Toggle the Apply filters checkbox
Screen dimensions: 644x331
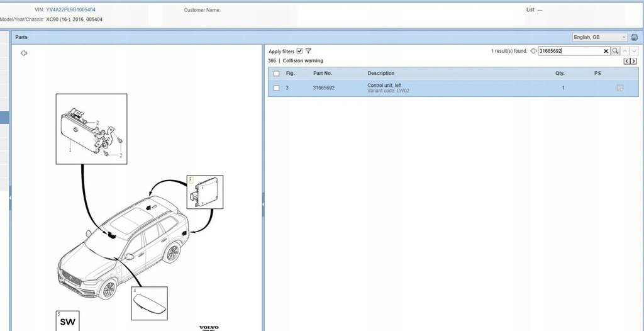[x=299, y=51]
